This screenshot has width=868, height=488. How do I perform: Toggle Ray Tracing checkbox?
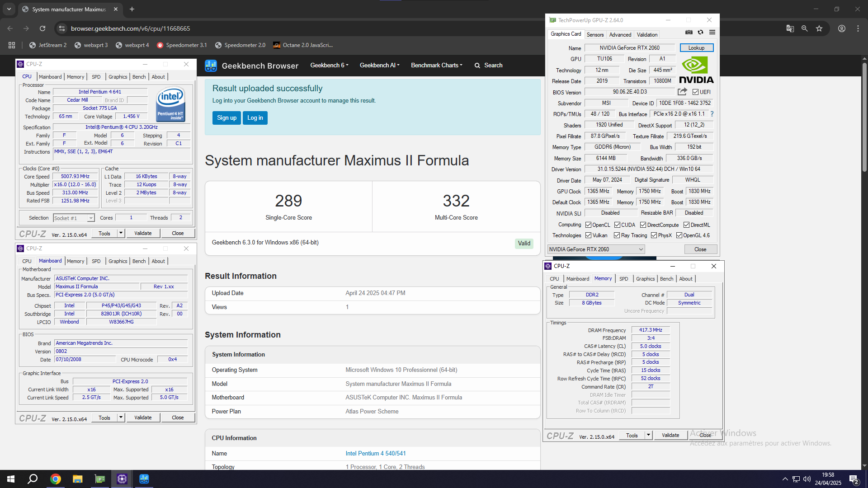click(617, 235)
